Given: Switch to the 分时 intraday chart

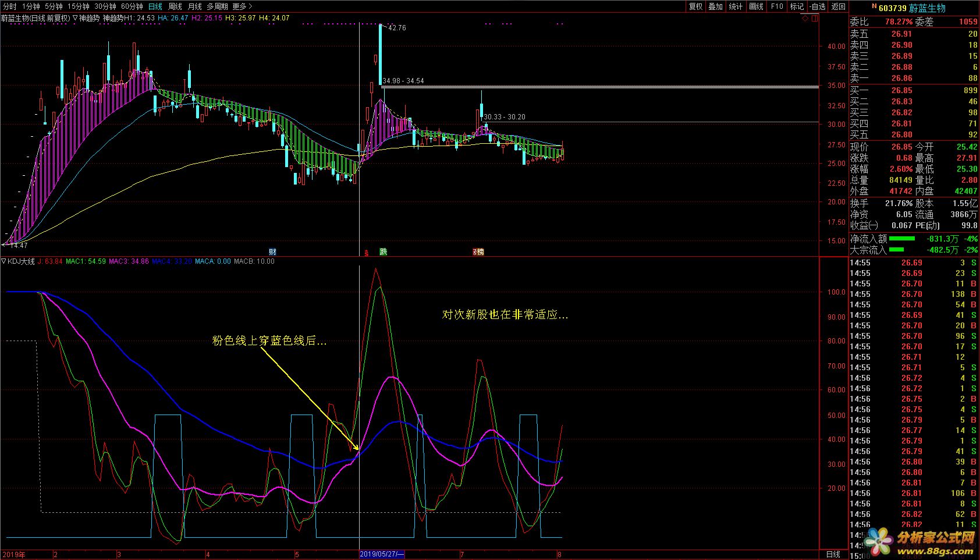Looking at the screenshot, I should click(9, 6).
